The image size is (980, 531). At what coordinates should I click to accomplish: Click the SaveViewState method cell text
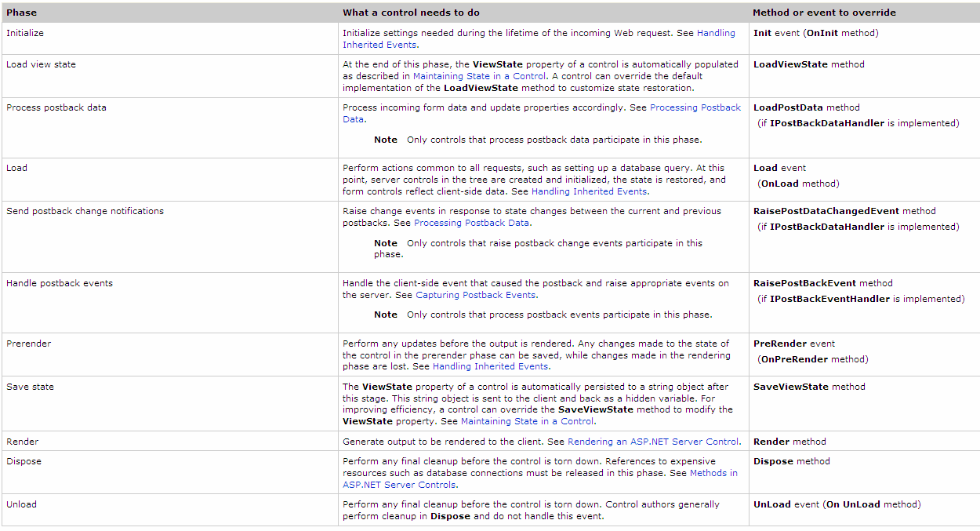809,387
